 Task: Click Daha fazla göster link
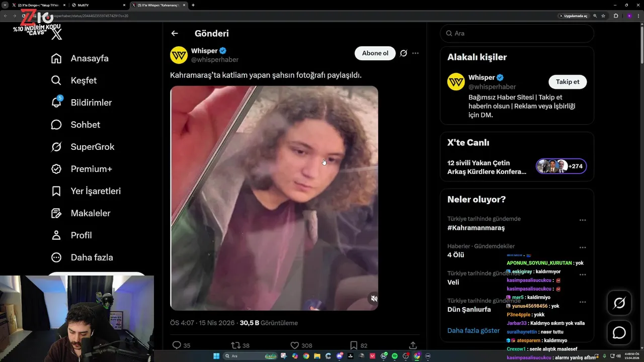pyautogui.click(x=473, y=330)
